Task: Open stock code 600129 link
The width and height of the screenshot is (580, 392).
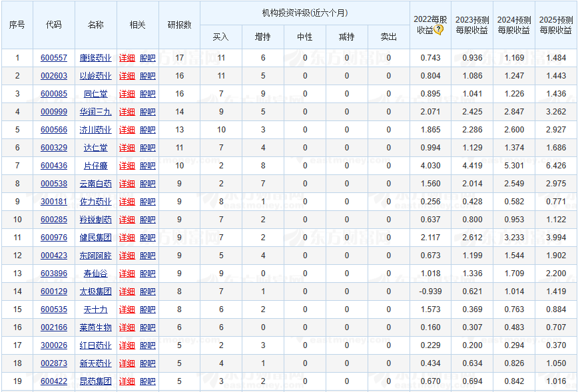Action: pos(54,292)
